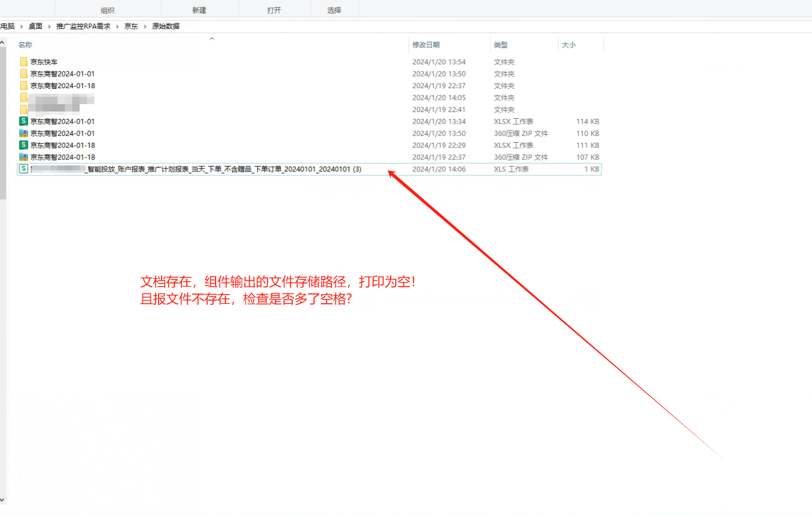Open 推广监控RPA需求 breadcrumb segment

[x=83, y=26]
